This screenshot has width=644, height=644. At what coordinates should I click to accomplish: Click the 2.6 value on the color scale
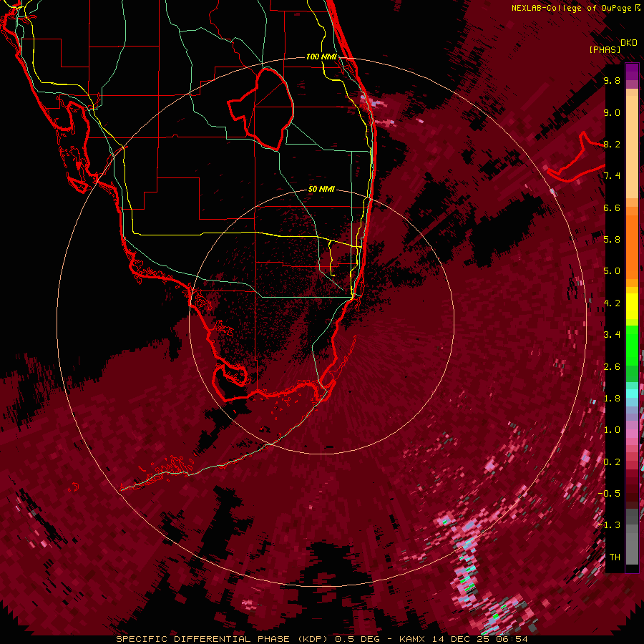pyautogui.click(x=612, y=367)
